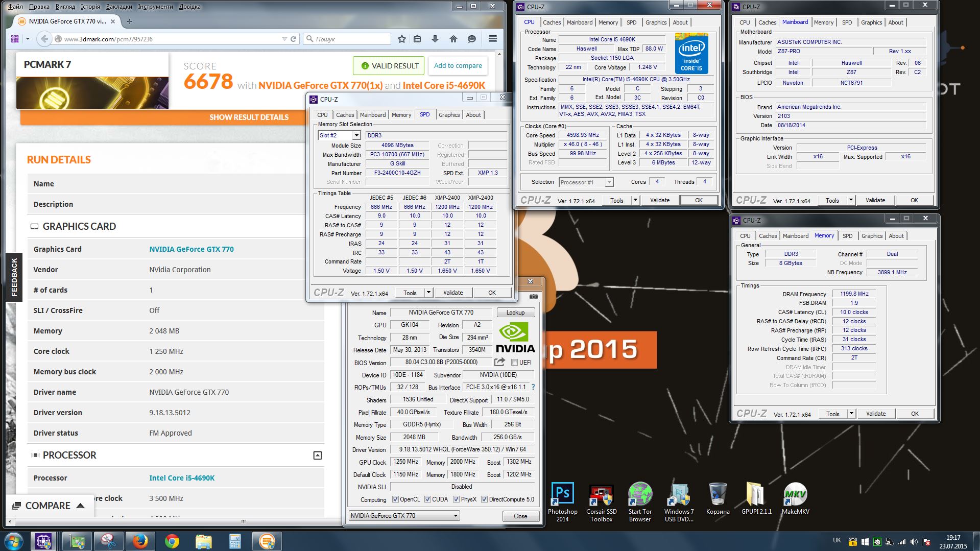980x551 pixels.
Task: Click the Firefox Пошук search field
Action: point(347,39)
